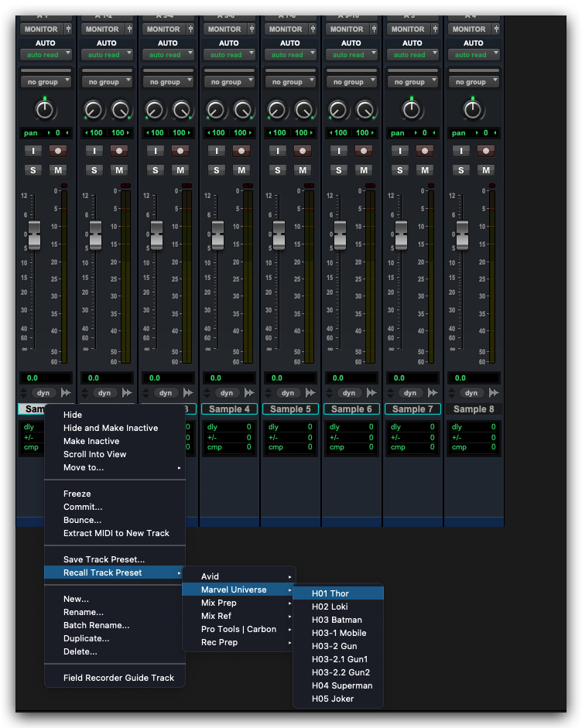Viewport: 582px width, 728px height.
Task: Click MONITOR output selector on Sample 8 track
Action: pyautogui.click(x=468, y=29)
